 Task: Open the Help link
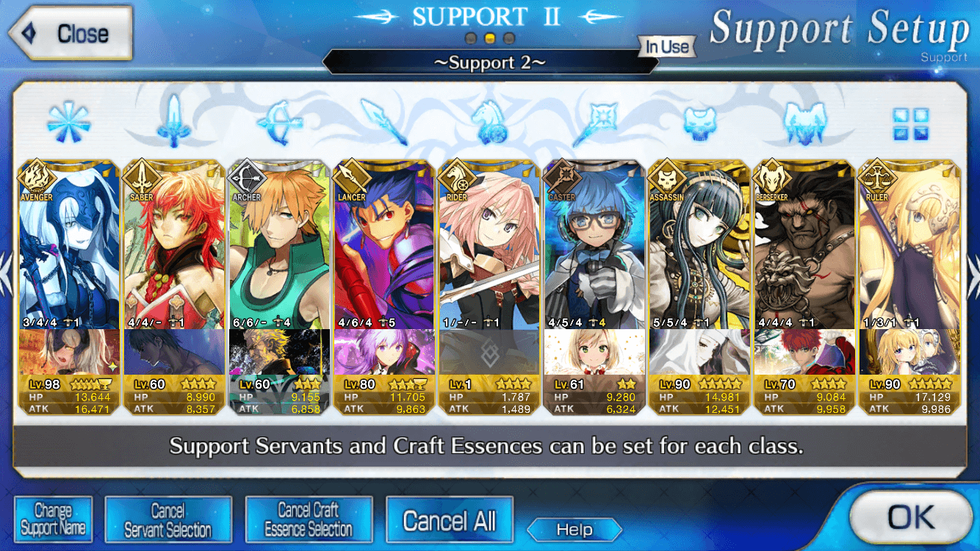point(574,530)
